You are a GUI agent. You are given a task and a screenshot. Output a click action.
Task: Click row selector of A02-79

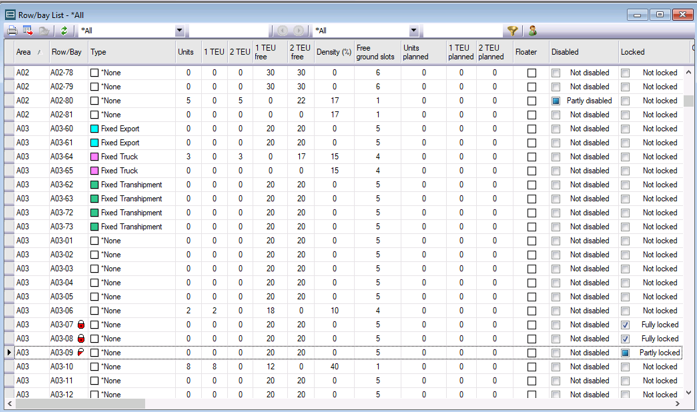[x=9, y=87]
